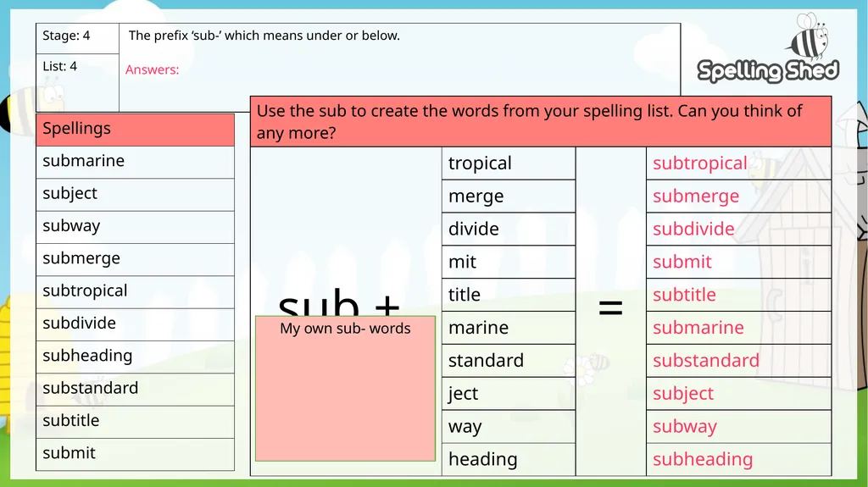Screen dimensions: 868x487
Task: Click the Spelling Shed bee logo
Action: click(768, 48)
